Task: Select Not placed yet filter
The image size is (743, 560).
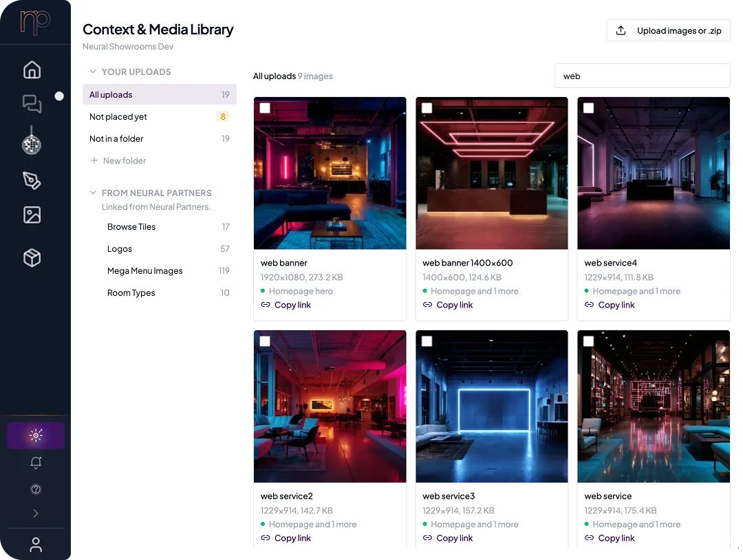Action: [x=159, y=116]
